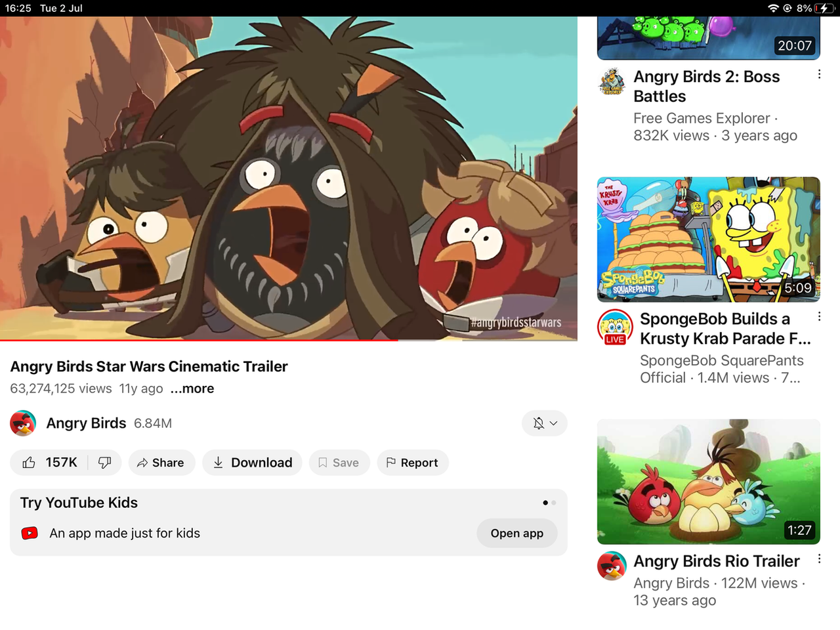Tap the 63,274,125 views text
This screenshot has height=630, width=840.
pyautogui.click(x=61, y=388)
